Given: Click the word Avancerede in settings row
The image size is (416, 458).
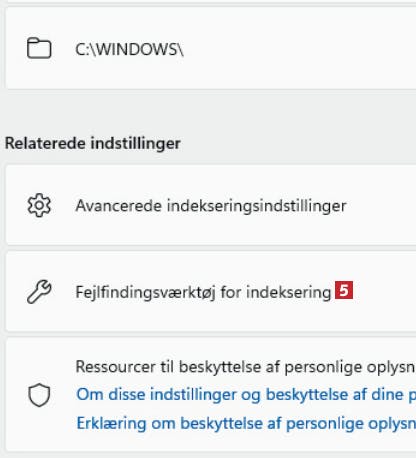Looking at the screenshot, I should click(119, 205).
